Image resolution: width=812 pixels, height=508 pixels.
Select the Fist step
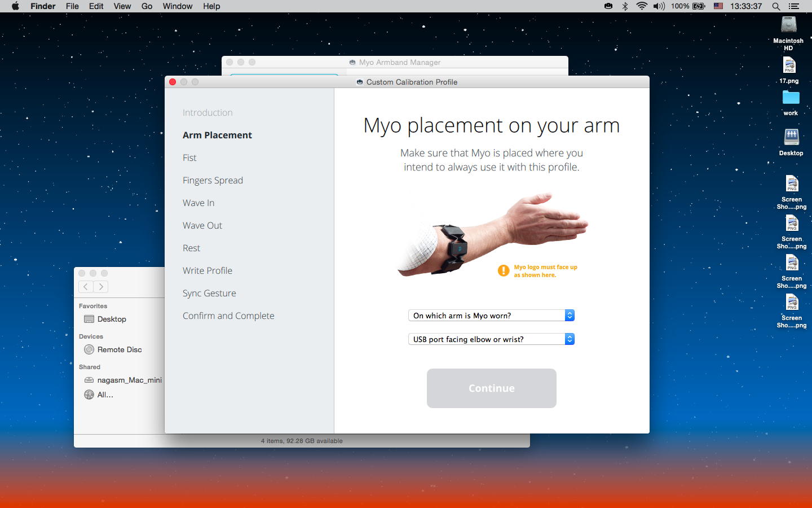tap(189, 157)
